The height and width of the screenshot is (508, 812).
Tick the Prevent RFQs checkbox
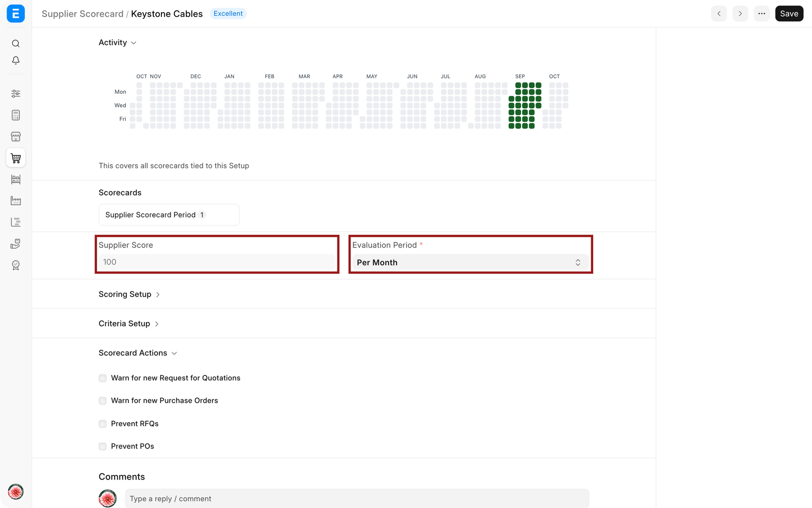103,424
